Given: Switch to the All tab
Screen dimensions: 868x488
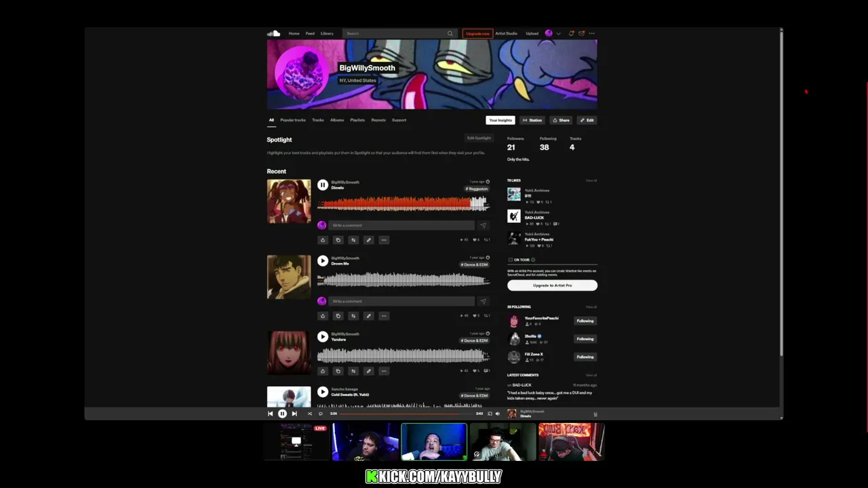Looking at the screenshot, I should click(271, 120).
